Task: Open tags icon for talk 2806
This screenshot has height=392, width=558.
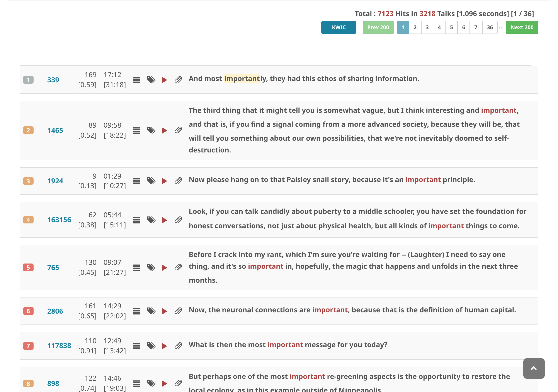Action: point(151,311)
